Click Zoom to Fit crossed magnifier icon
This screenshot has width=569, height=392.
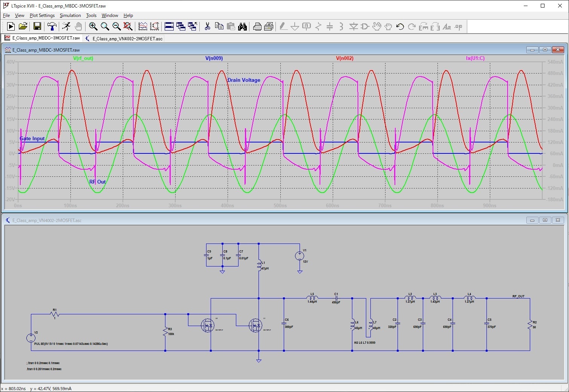(128, 26)
